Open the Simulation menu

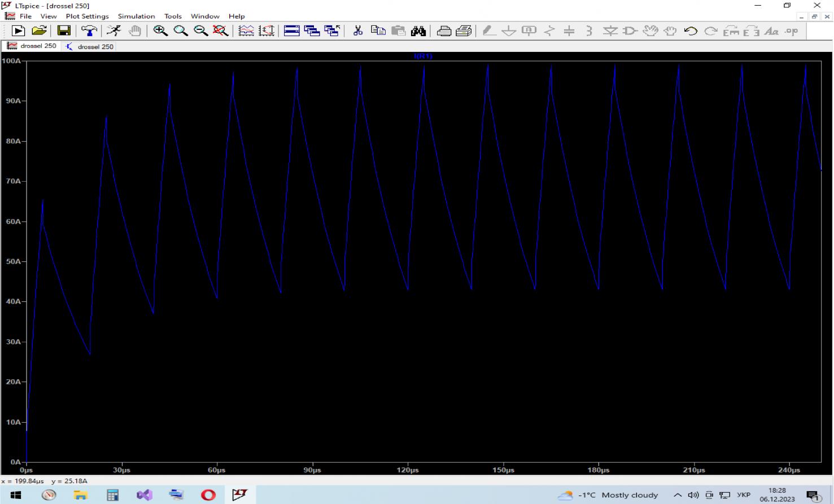[x=136, y=16]
